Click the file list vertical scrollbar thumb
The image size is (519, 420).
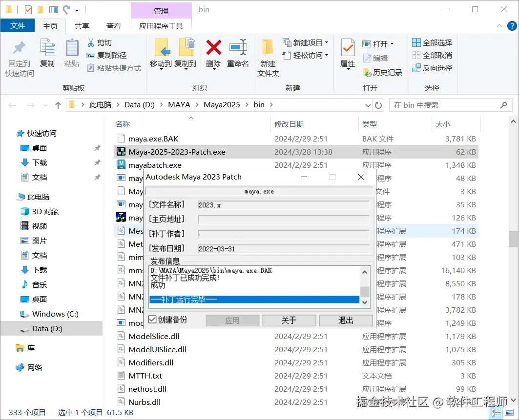coord(513,239)
